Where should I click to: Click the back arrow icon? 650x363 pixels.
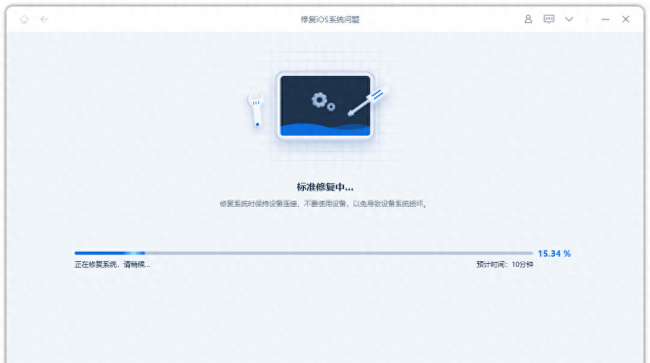point(44,19)
